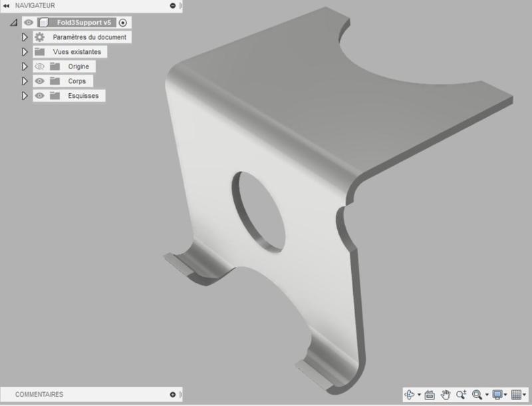Toggle visibility of Fold3Support v5 component

(x=29, y=23)
